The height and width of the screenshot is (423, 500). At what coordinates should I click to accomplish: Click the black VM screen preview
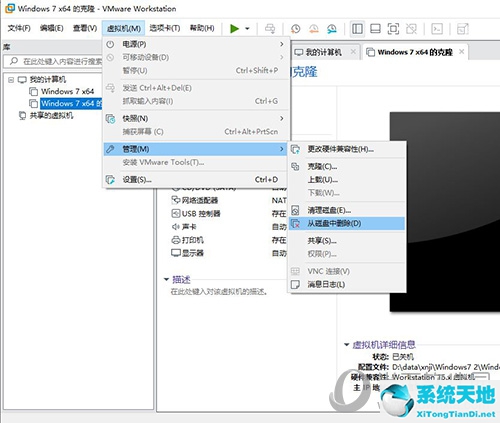[445, 212]
